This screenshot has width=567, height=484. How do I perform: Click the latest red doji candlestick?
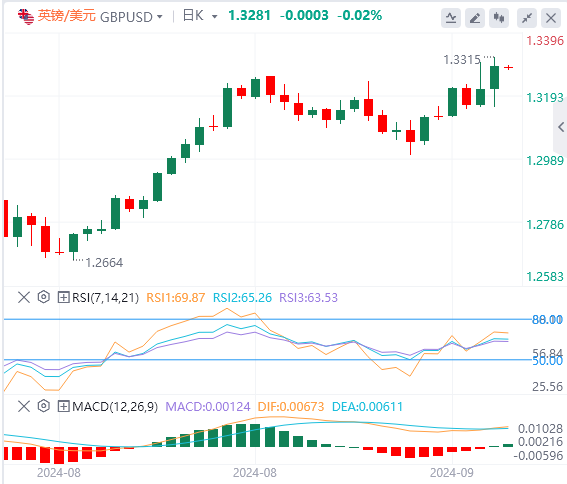pos(508,67)
